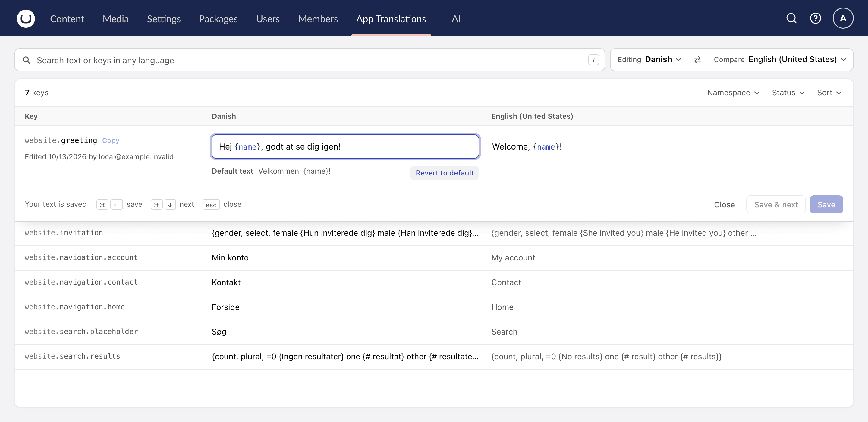Click the esc key hint
The image size is (868, 422).
tap(211, 205)
